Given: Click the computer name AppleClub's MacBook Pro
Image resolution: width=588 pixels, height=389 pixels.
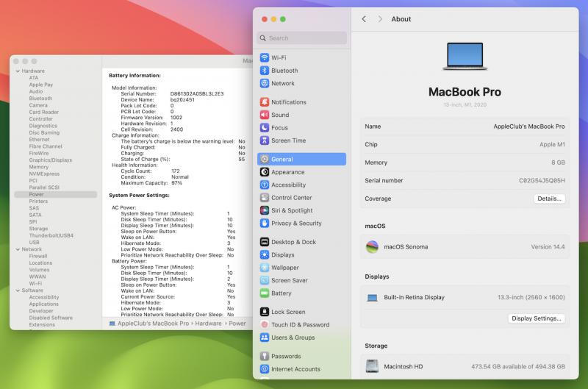Looking at the screenshot, I should click(528, 126).
